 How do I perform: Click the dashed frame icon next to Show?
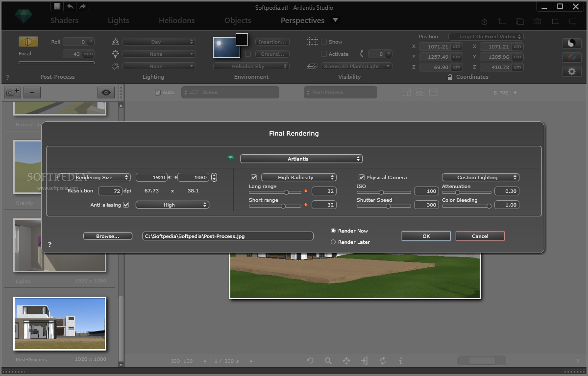click(312, 42)
